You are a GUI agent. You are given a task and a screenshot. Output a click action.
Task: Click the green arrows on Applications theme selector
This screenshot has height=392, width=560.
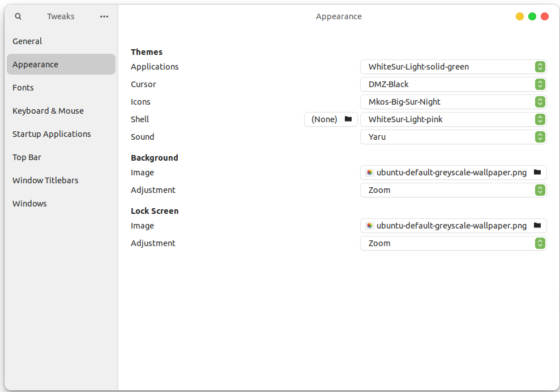tap(540, 67)
